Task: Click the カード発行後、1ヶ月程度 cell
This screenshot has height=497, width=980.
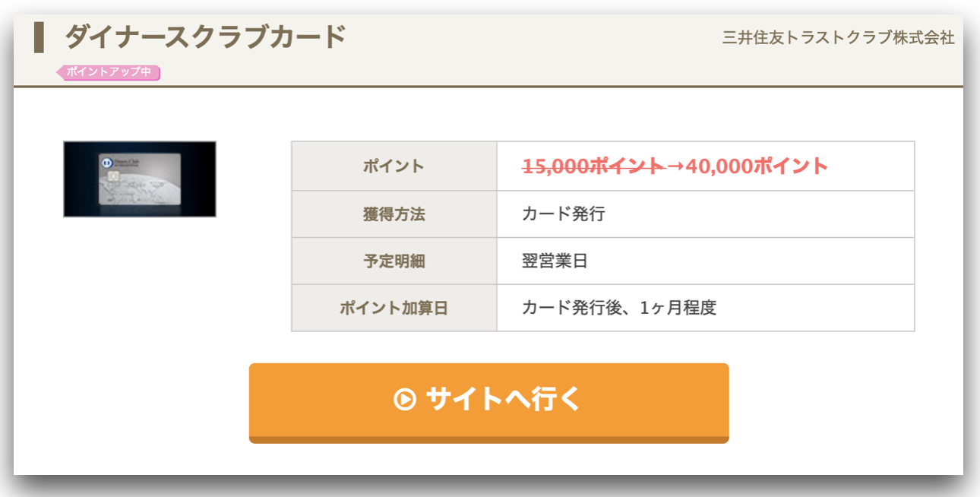Action: pyautogui.click(x=706, y=309)
